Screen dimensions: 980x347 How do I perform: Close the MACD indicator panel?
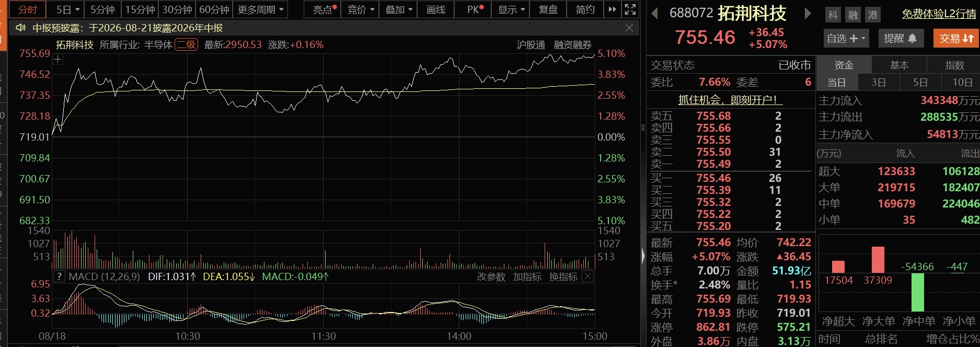(588, 276)
